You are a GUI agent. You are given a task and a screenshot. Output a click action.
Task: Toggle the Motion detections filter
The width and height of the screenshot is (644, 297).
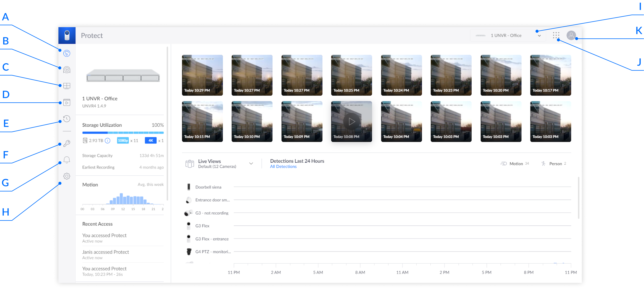point(515,164)
